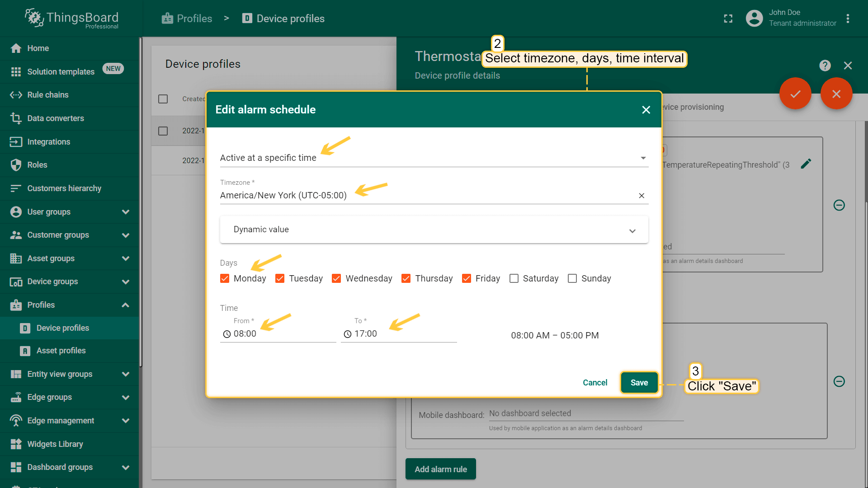Expand the Dynamic value panel
Viewport: 868px width, 488px height.
[x=434, y=230]
